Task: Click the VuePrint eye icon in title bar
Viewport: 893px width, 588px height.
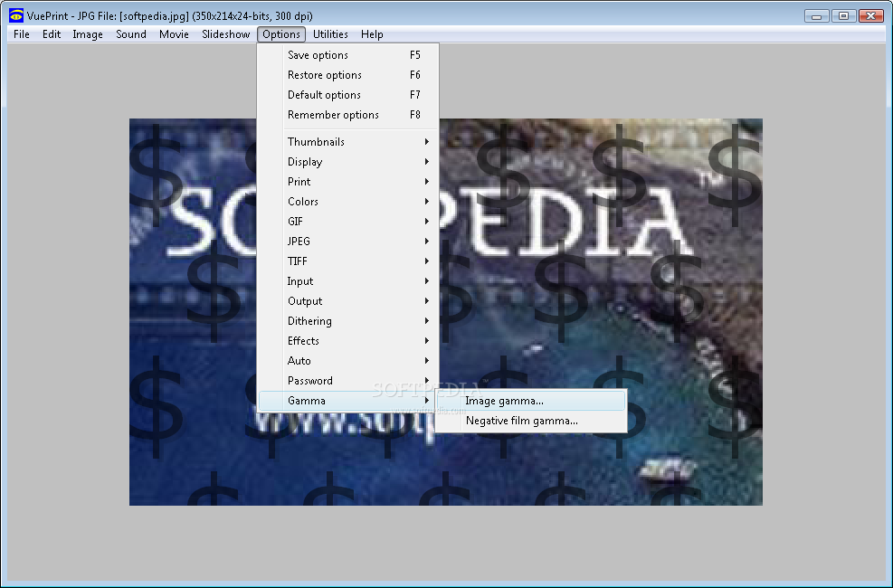Action: 16,16
